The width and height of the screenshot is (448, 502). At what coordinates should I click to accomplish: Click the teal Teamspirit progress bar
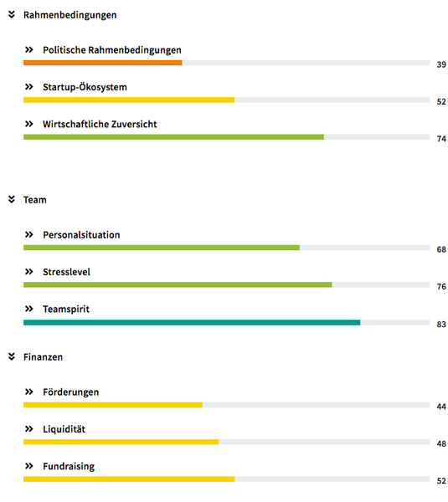coord(192,322)
